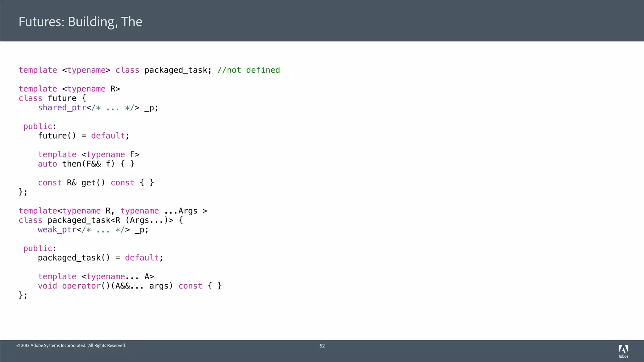Click the page number 52

pyautogui.click(x=322, y=346)
